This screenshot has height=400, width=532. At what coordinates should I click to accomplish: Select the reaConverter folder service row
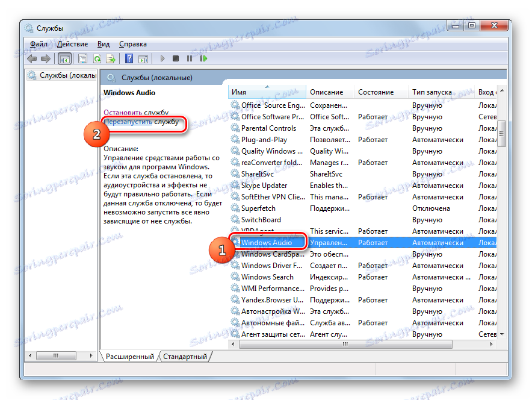(x=363, y=163)
